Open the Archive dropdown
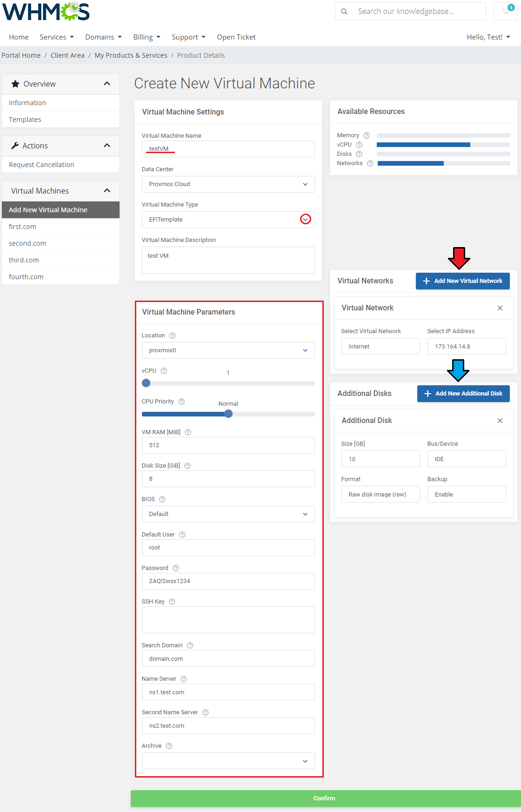Image resolution: width=521 pixels, height=812 pixels. (228, 761)
